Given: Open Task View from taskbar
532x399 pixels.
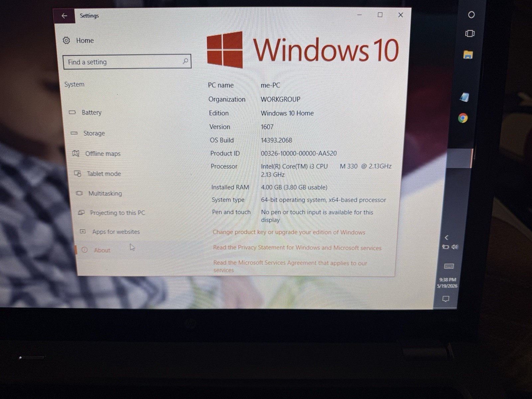Looking at the screenshot, I should (470, 33).
